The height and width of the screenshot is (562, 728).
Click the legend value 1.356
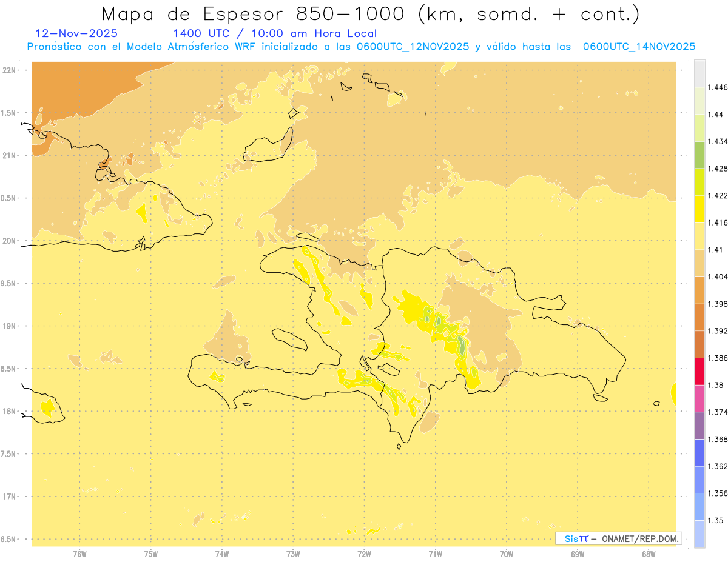point(718,493)
